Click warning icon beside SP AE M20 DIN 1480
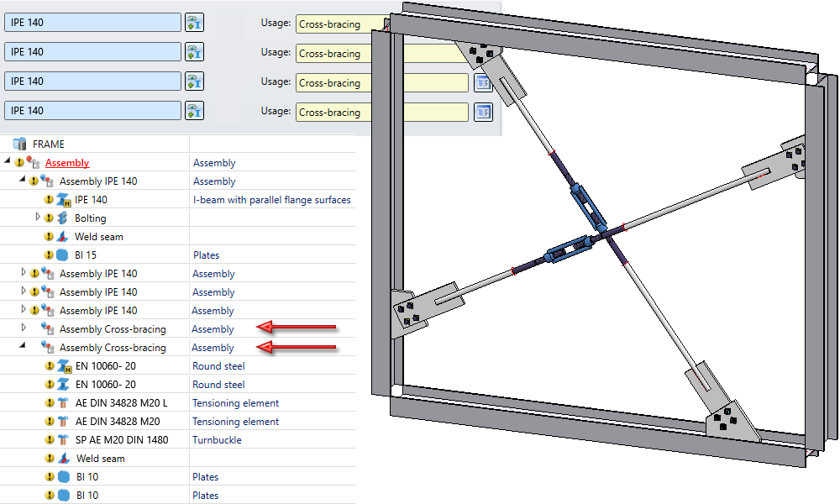The width and height of the screenshot is (840, 504). [50, 439]
